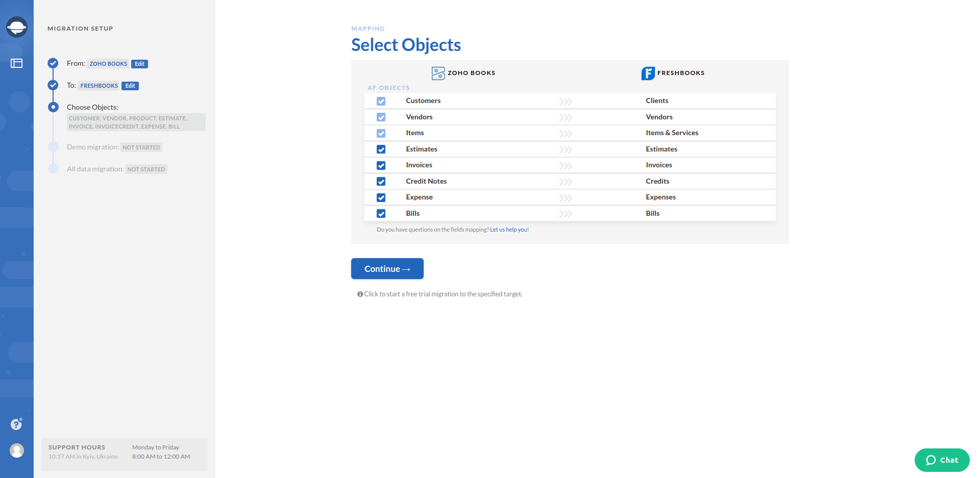
Task: Open the dashboard panel icon in sidebar
Action: (x=17, y=63)
